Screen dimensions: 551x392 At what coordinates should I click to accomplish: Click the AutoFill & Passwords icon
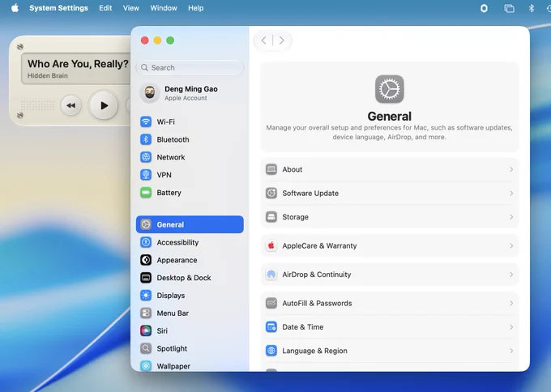coord(271,303)
